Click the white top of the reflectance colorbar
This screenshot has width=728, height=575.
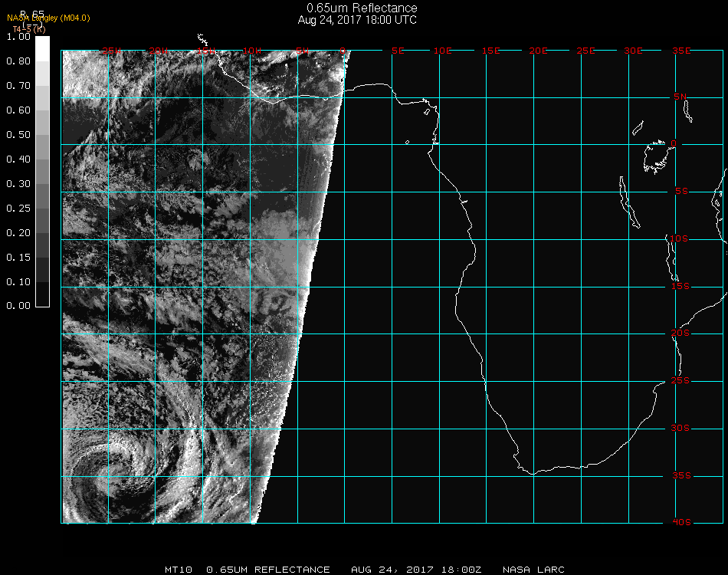point(42,49)
